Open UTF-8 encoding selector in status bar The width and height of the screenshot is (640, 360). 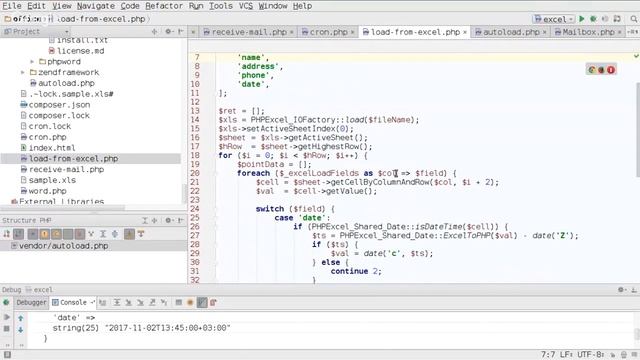tap(591, 355)
